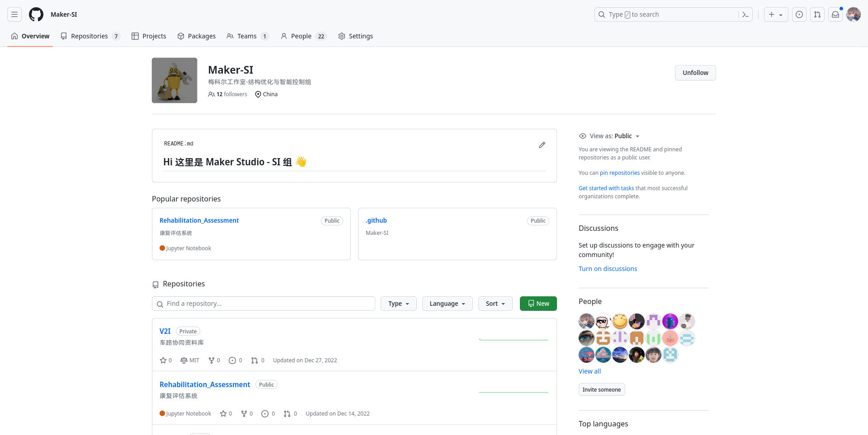Open the Language filter dropdown
868x435 pixels.
click(x=448, y=304)
